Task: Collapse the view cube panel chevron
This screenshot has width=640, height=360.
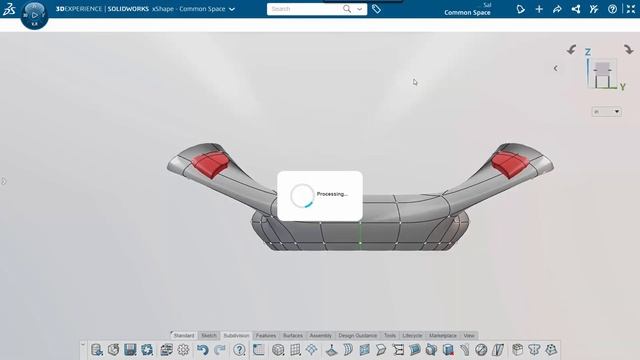Action: [x=556, y=68]
